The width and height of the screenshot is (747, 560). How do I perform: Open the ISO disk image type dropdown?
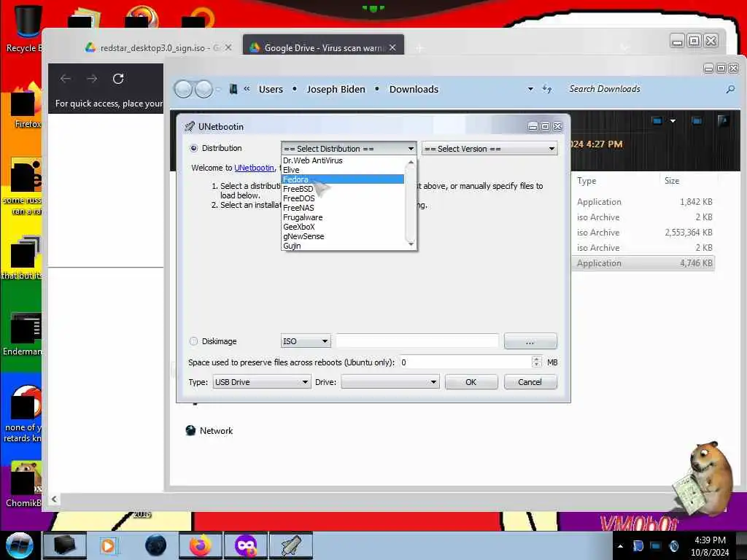306,341
